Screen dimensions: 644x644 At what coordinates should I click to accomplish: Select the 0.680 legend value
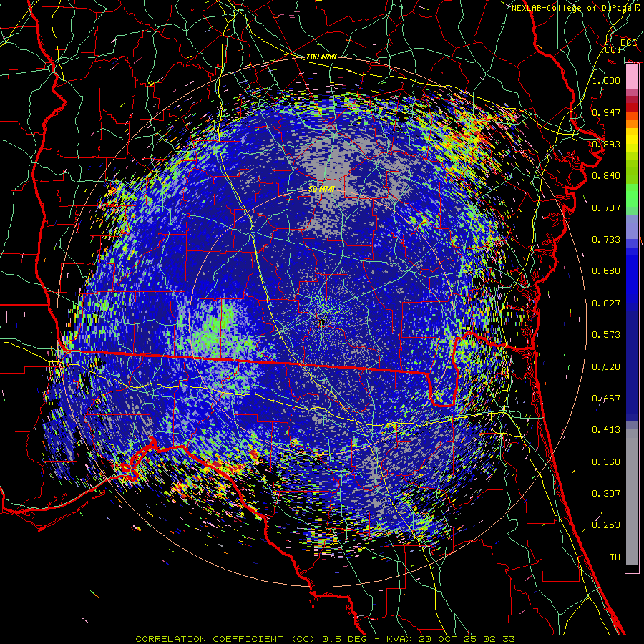point(606,271)
